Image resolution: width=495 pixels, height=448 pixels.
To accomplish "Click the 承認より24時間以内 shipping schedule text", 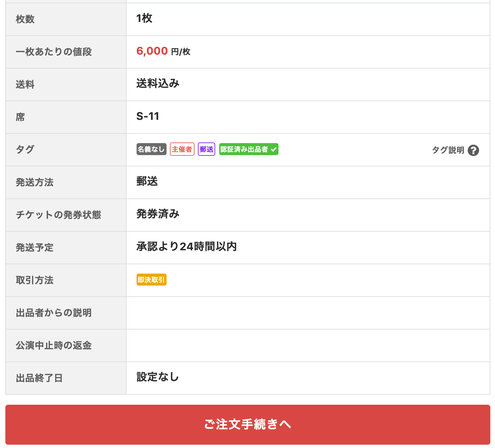I will pos(187,247).
